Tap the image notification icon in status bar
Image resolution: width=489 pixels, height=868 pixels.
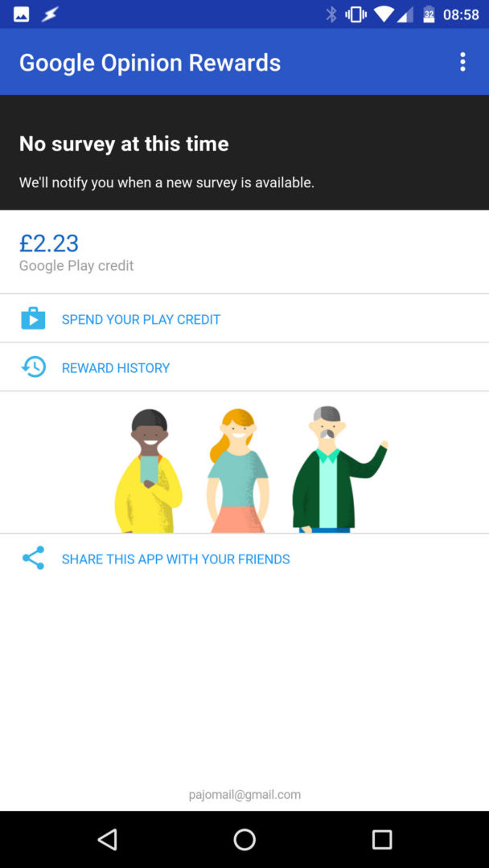21,14
